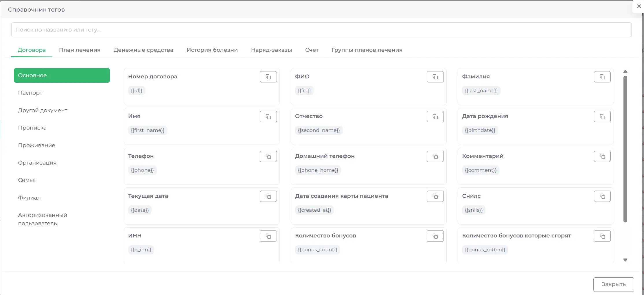Click the scrollbar down arrow
Screen dimensions: 644x295
click(625, 260)
